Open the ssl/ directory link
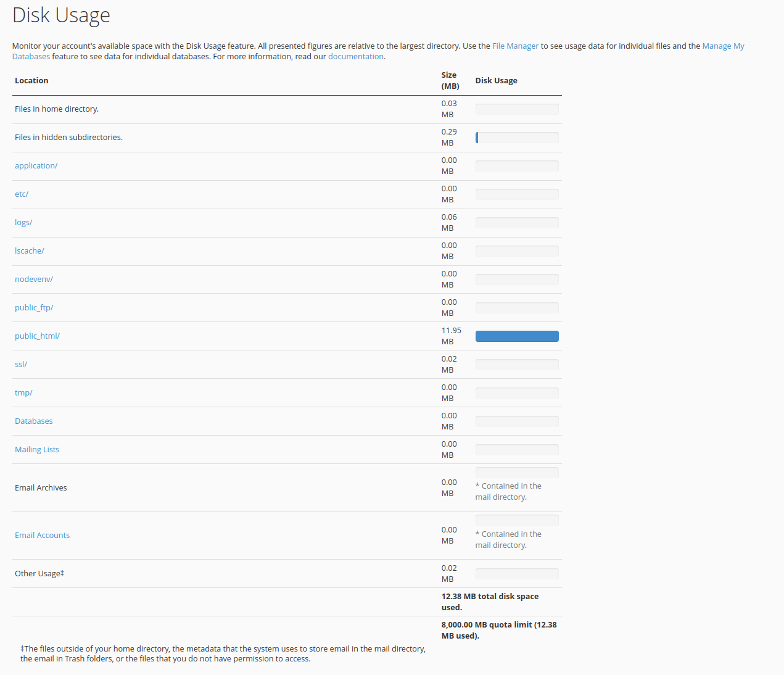This screenshot has height=675, width=784. pyautogui.click(x=21, y=365)
